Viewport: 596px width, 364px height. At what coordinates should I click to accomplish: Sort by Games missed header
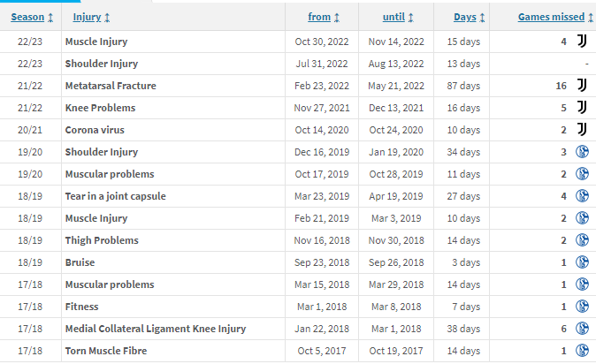pos(551,17)
